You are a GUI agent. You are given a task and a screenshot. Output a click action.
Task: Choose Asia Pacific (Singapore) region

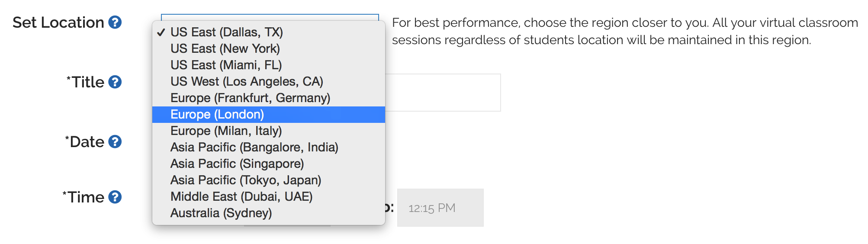coord(269,164)
